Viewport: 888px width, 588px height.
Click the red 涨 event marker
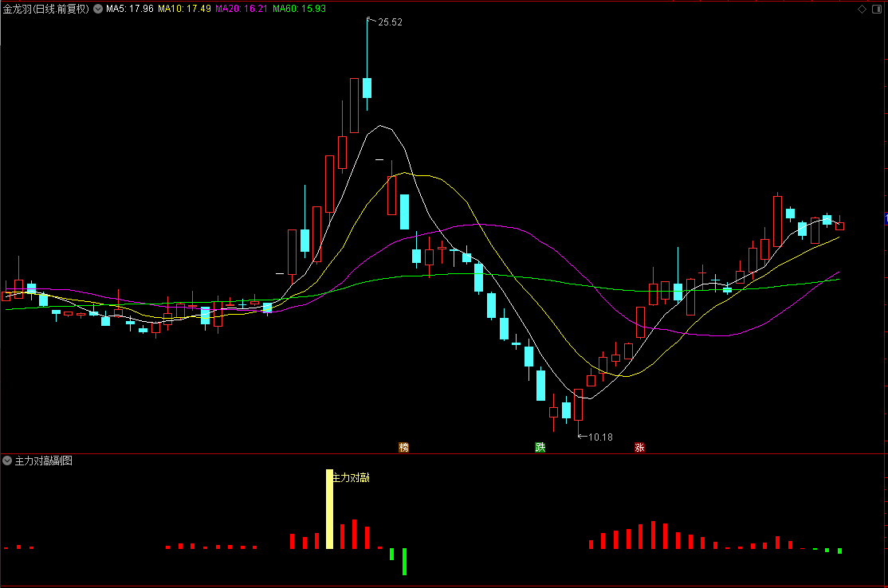[x=639, y=447]
